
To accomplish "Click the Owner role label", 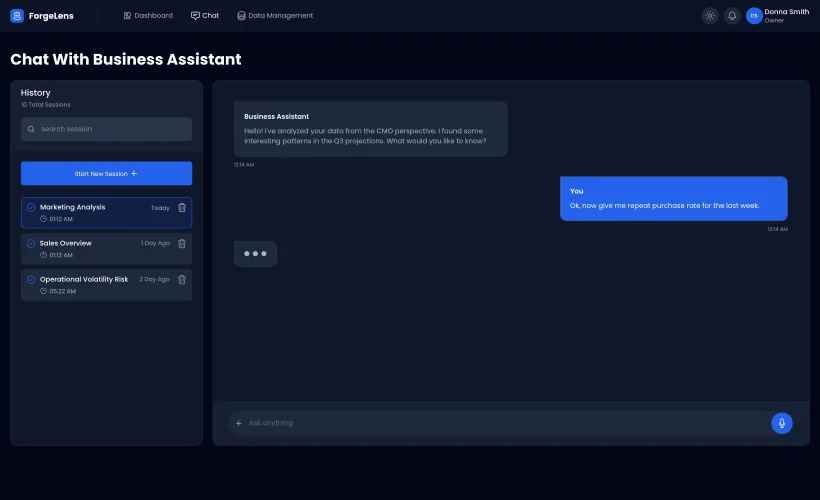I will [x=774, y=21].
